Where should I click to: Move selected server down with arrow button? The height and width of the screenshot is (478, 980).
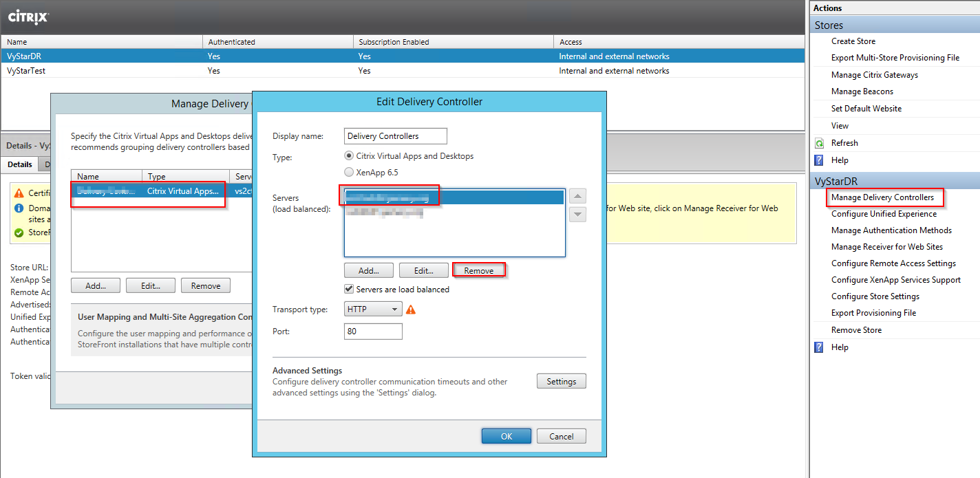click(x=579, y=214)
